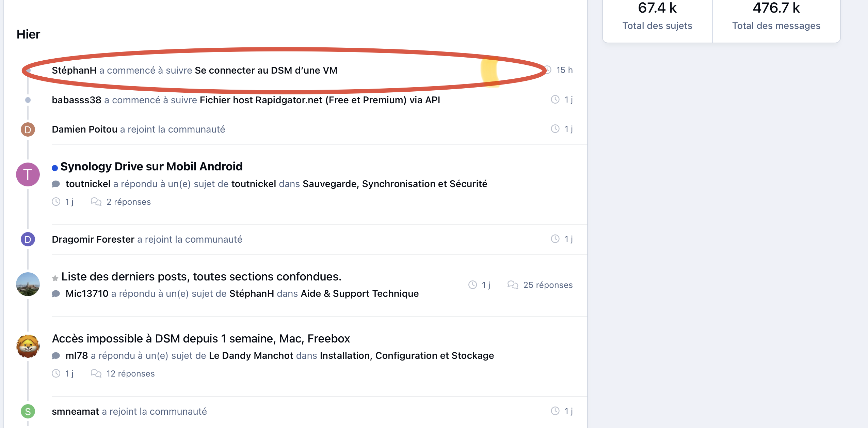Click toutnickel's purple T avatar
Screen dimensions: 868x428
[28, 174]
